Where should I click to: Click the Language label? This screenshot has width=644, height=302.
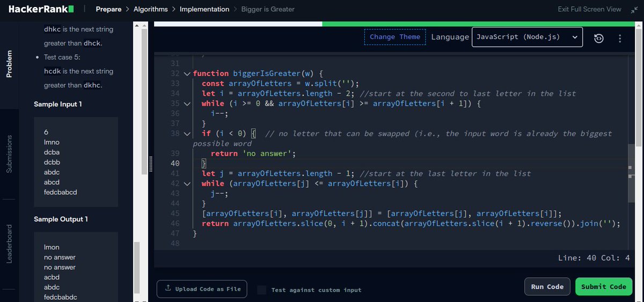point(450,37)
